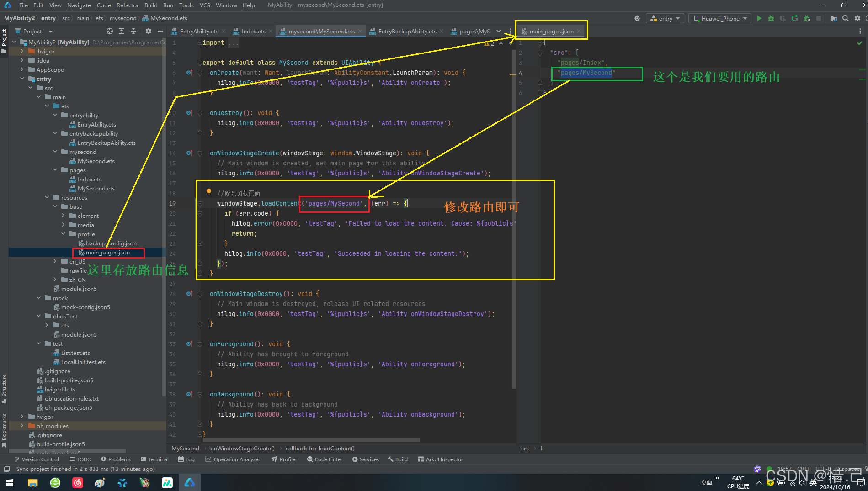This screenshot has height=491, width=868.
Task: Open IDE settings gear in top toolbar
Action: coord(857,18)
